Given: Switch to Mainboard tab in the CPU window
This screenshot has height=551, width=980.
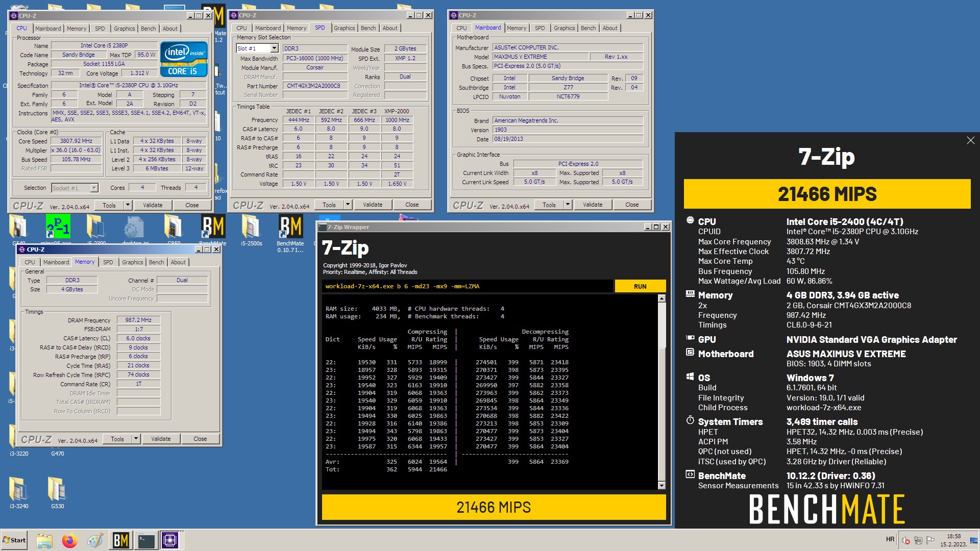Looking at the screenshot, I should click(x=48, y=29).
